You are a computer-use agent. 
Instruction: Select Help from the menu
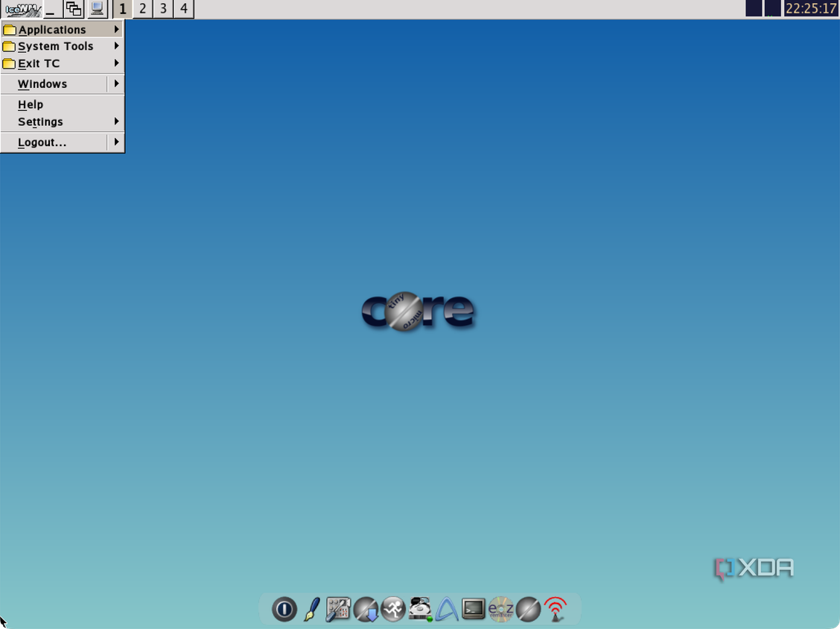(x=62, y=104)
